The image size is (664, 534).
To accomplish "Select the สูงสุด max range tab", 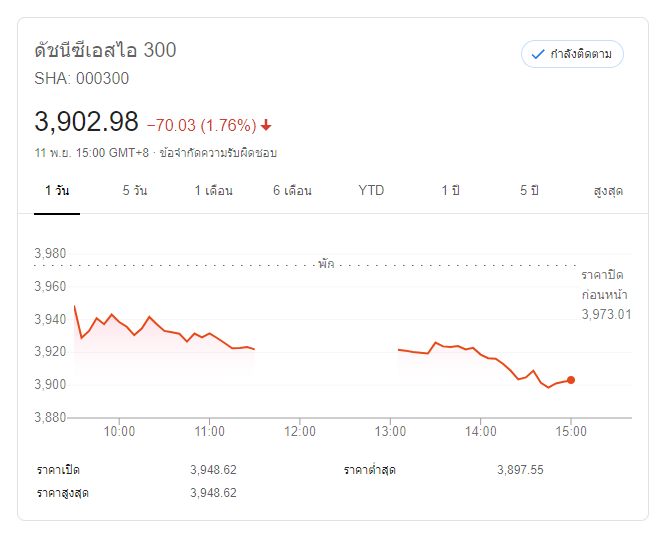I will (608, 190).
